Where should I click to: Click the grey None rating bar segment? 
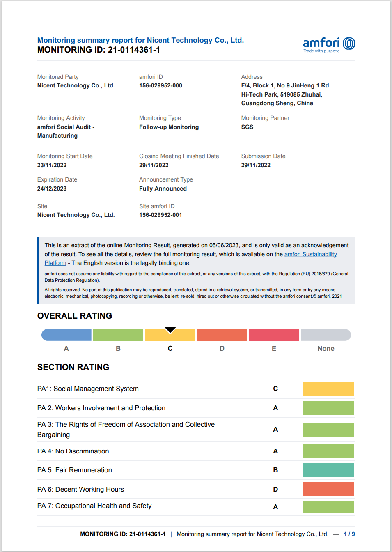pos(326,335)
